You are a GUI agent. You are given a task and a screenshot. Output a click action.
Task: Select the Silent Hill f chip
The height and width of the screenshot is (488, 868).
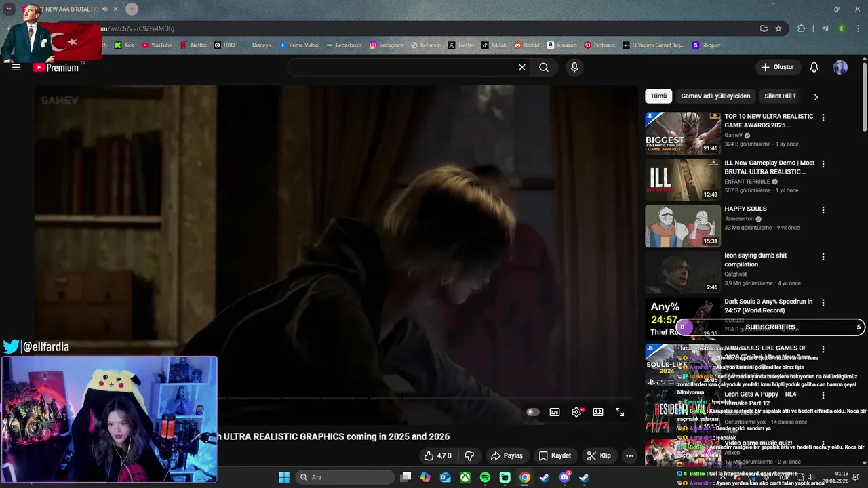click(780, 96)
